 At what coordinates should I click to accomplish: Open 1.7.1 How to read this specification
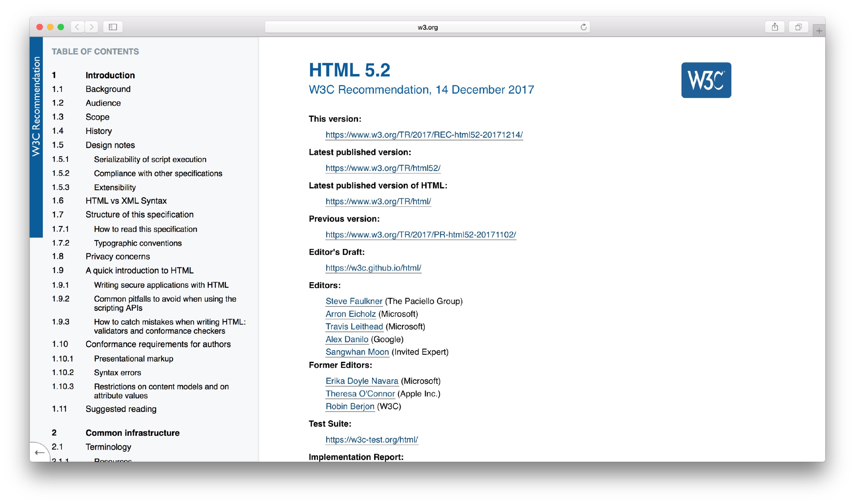145,229
